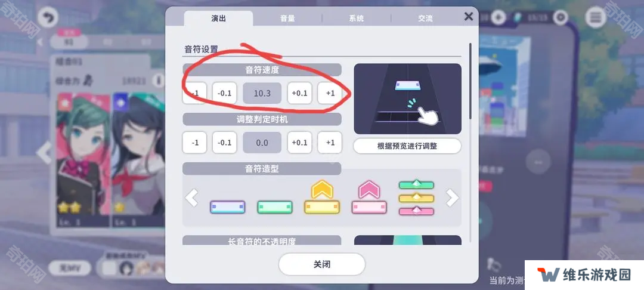The width and height of the screenshot is (644, 290).
Task: Go to previous team with left chevron
Action: (43, 152)
